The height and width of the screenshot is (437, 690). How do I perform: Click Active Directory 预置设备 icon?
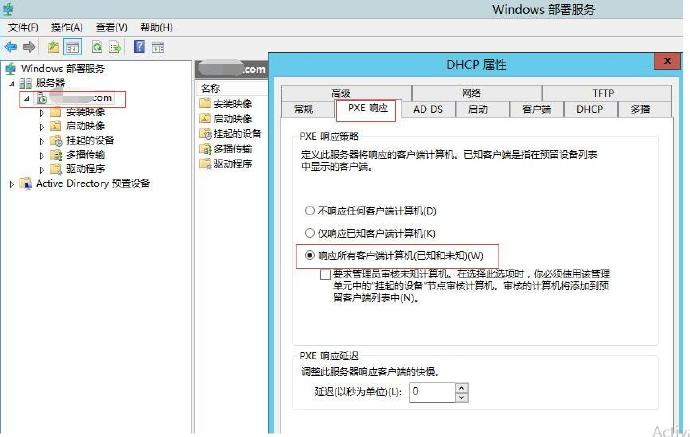(x=26, y=183)
